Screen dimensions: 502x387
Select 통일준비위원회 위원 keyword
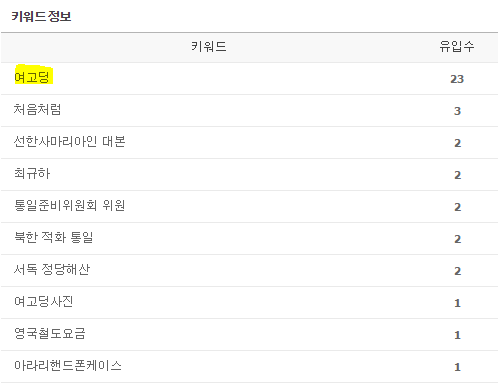click(69, 205)
